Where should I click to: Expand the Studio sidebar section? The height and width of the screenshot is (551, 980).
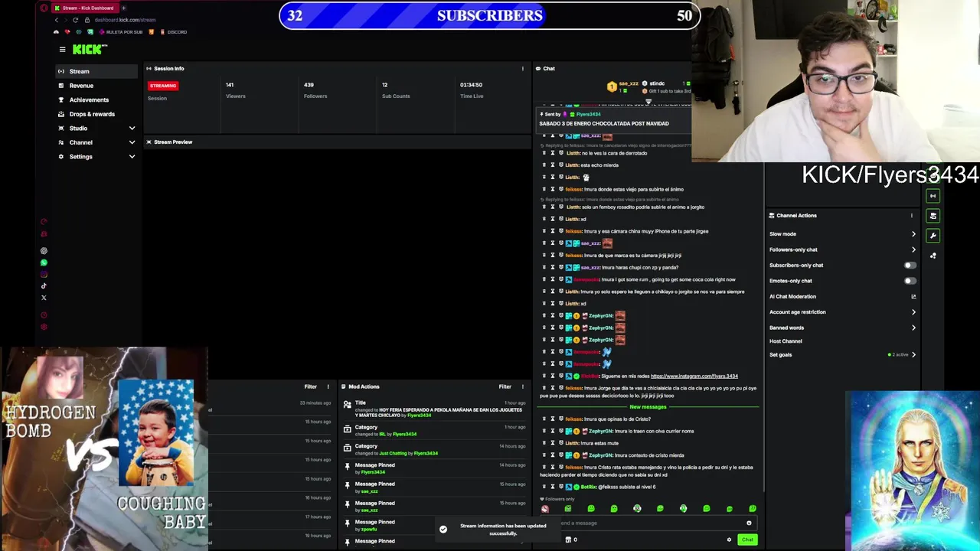click(x=132, y=128)
